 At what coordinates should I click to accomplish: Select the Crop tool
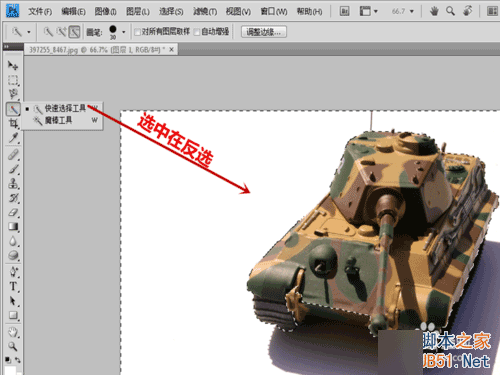[x=13, y=123]
